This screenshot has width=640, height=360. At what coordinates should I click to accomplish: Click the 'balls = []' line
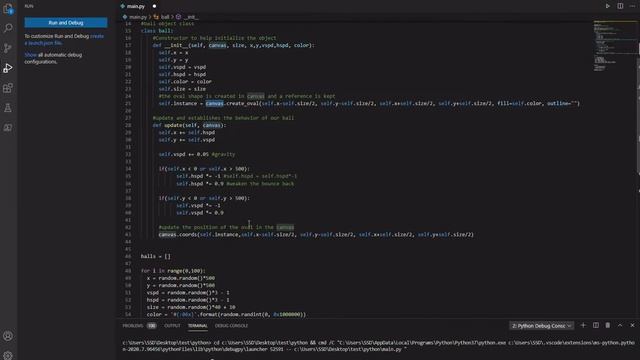coord(156,256)
